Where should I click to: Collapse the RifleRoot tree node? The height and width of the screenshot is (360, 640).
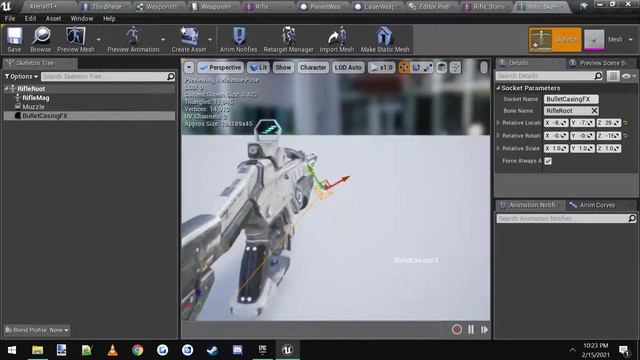click(x=7, y=89)
